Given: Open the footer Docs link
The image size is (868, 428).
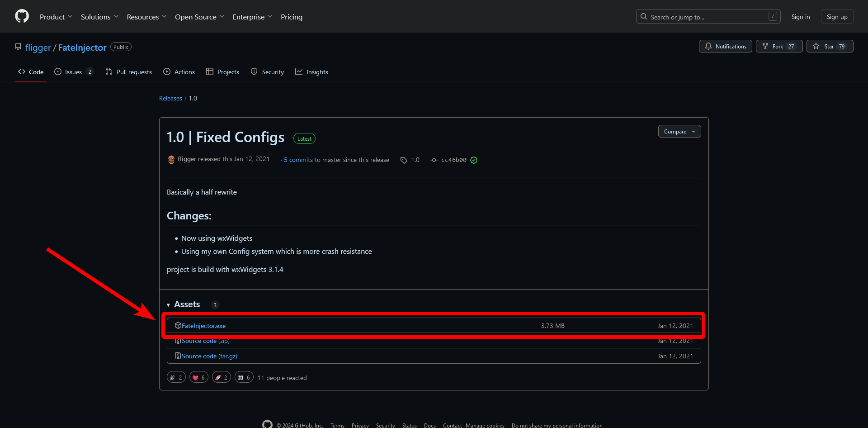Looking at the screenshot, I should 430,425.
